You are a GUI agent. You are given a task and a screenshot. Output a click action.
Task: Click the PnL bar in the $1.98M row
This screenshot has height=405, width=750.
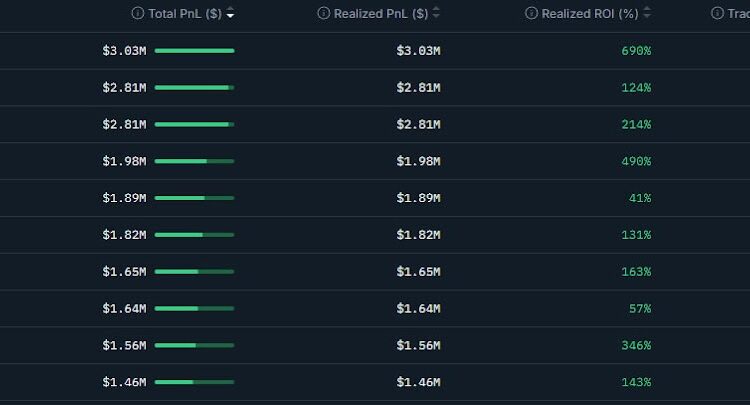[x=194, y=161]
